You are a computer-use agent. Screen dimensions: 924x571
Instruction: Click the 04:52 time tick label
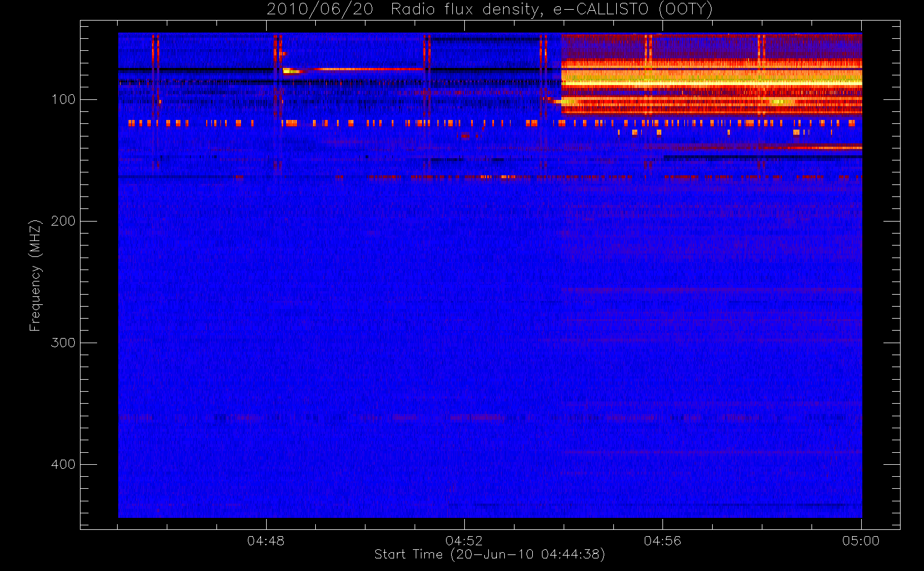[464, 541]
